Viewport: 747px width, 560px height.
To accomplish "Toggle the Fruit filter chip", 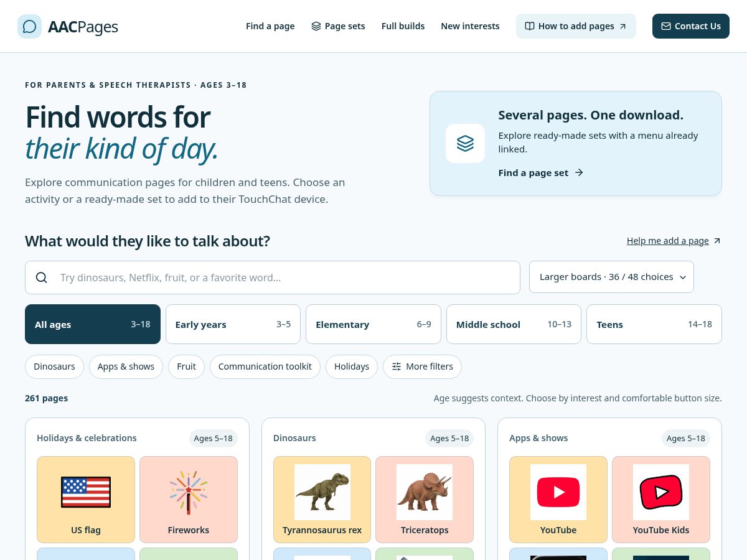I will (x=186, y=366).
